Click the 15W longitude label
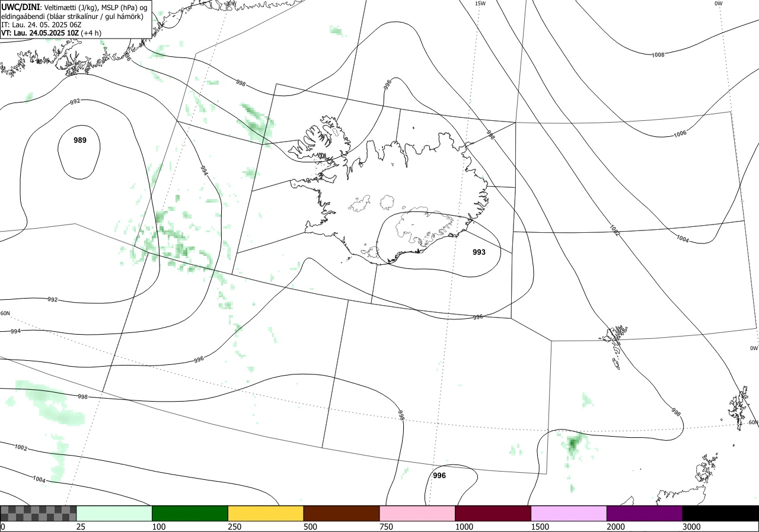The height and width of the screenshot is (532, 759). 480,4
